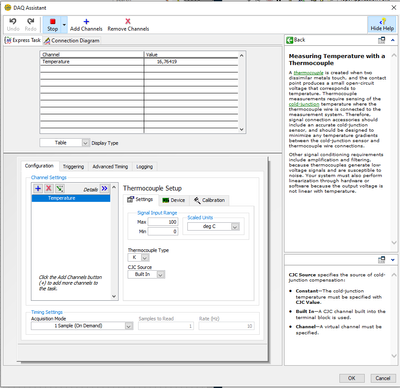Click the Samples to Read field

point(166,326)
